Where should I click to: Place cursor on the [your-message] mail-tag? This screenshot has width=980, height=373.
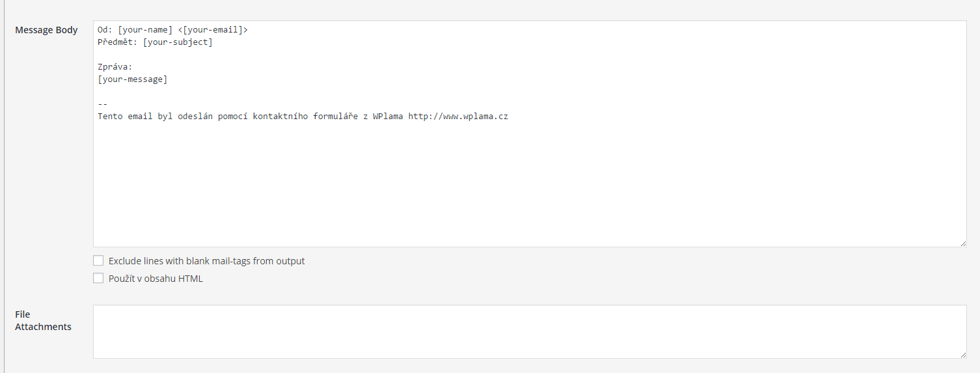133,79
